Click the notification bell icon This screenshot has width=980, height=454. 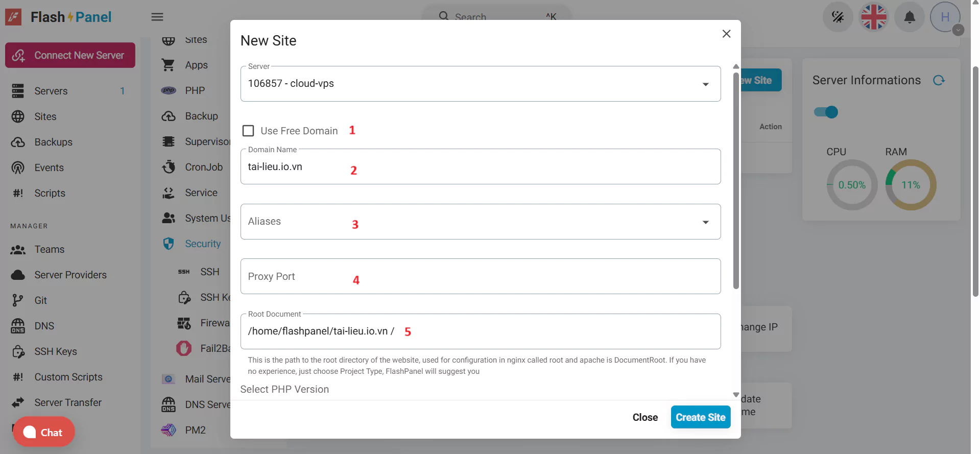point(909,17)
